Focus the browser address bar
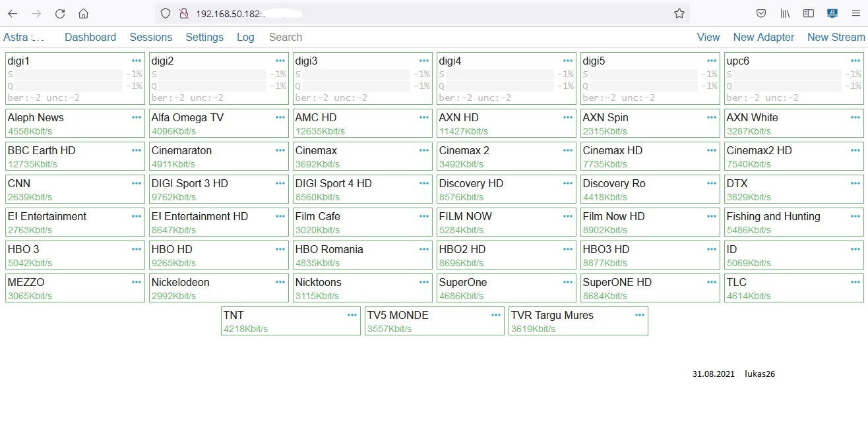The height and width of the screenshot is (427, 868). pyautogui.click(x=422, y=13)
